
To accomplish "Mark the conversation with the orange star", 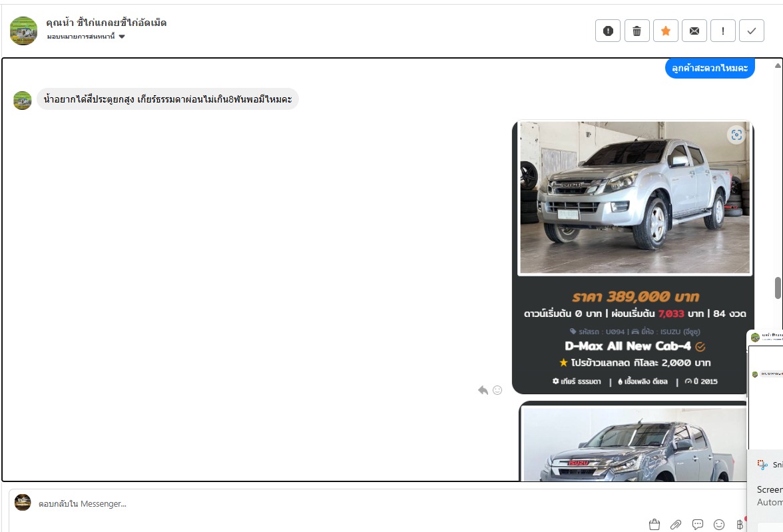I will (666, 31).
